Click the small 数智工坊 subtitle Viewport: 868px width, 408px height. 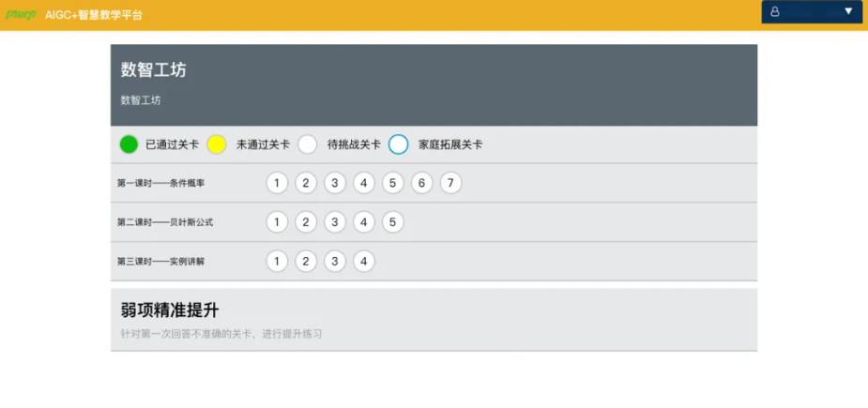[141, 100]
